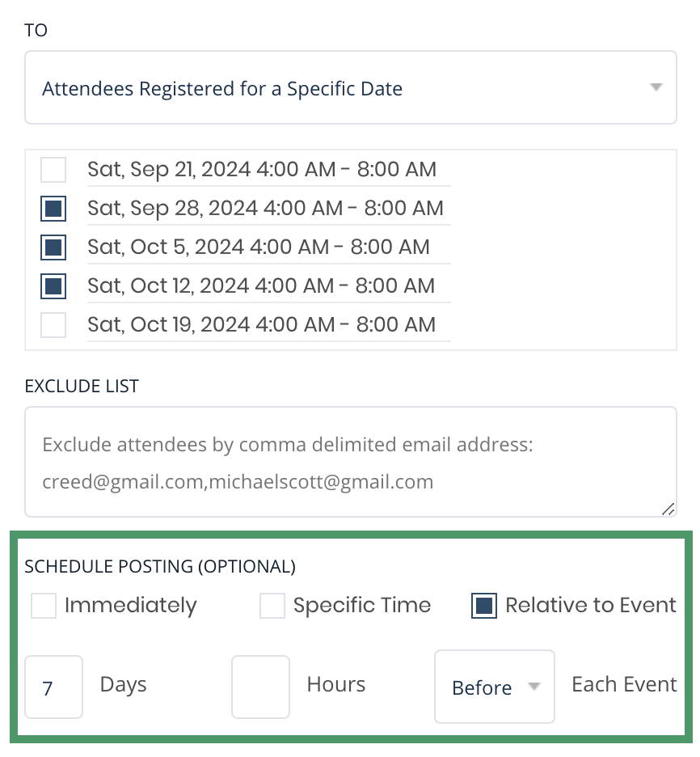Click the Days input field containing 7
700x757 pixels.
click(x=53, y=687)
